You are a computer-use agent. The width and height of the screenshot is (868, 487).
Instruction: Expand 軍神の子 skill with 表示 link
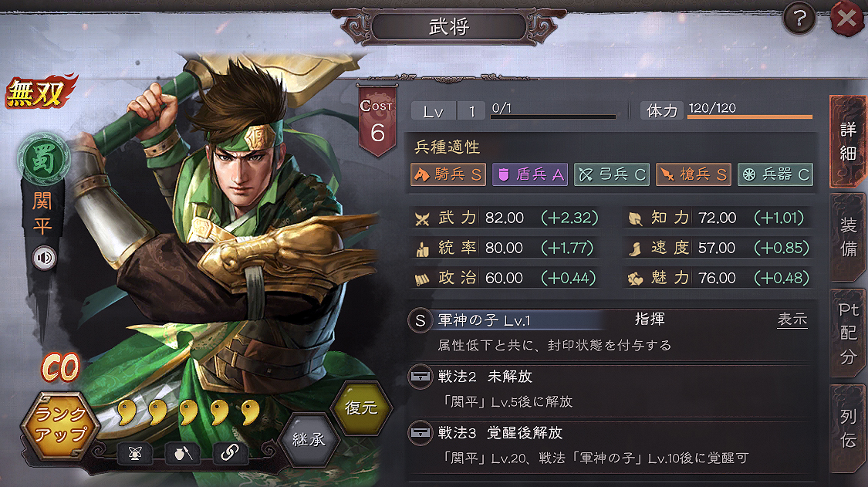pyautogui.click(x=792, y=319)
